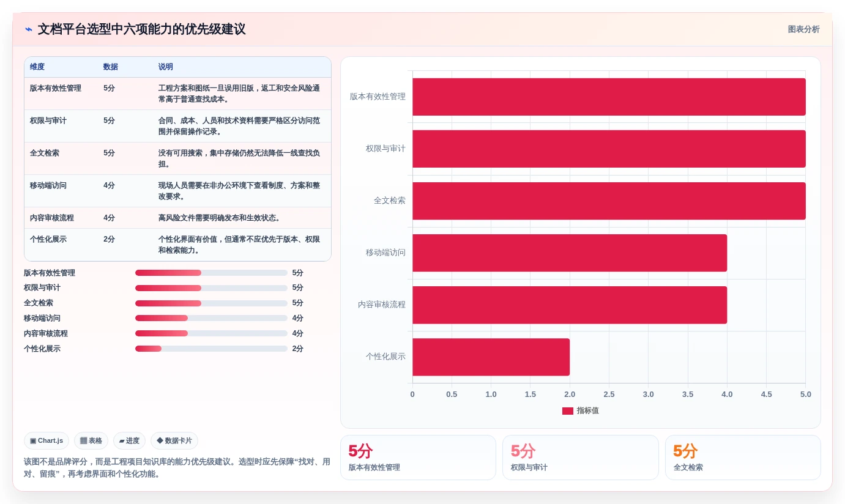Screen dimensions: 845x504
Task: Click the red 指标值 legend swatch
Action: coord(568,411)
